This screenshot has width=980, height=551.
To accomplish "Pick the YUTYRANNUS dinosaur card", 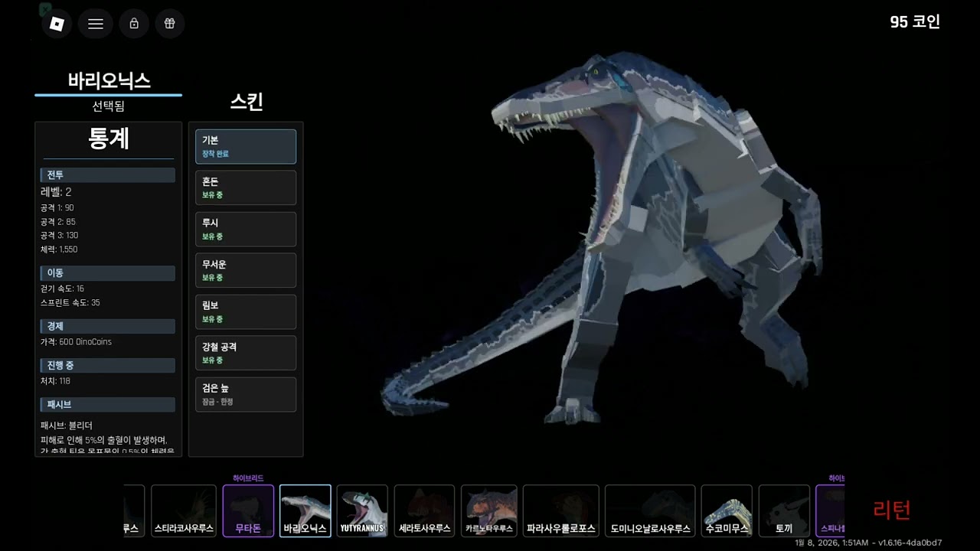I will tap(362, 510).
